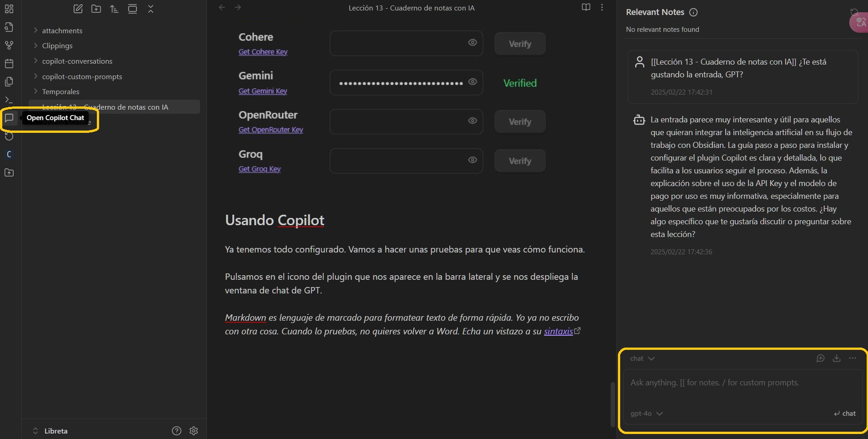
Task: Click the Lección 13 tab title
Action: coord(411,8)
